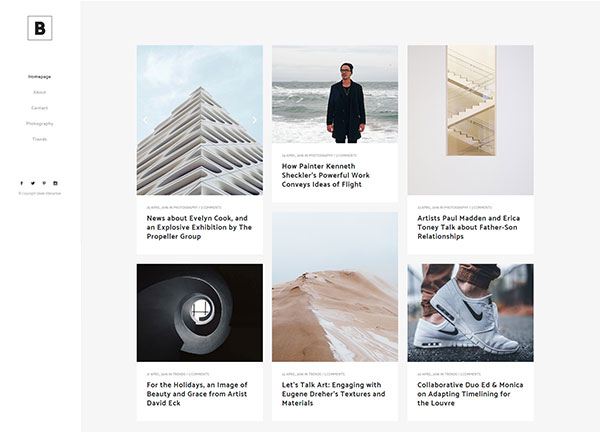
Task: Open the Facebook social icon
Action: coord(21,183)
